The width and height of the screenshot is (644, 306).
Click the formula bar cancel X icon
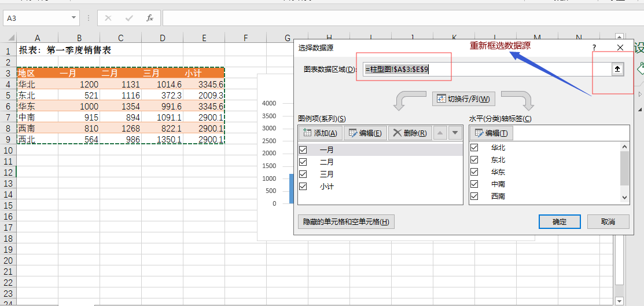click(108, 18)
